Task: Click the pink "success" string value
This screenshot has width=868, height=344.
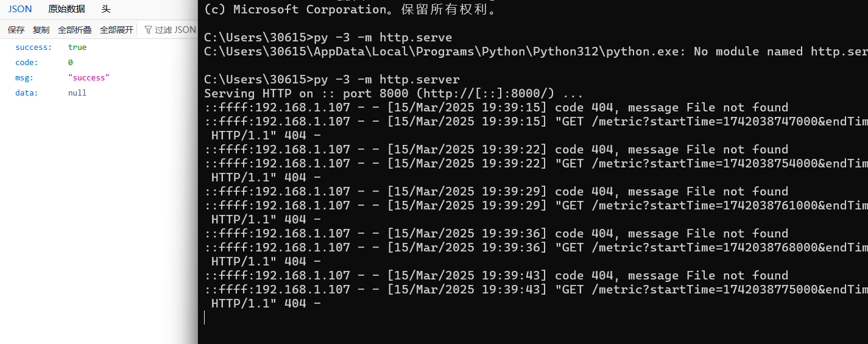Action: 88,78
